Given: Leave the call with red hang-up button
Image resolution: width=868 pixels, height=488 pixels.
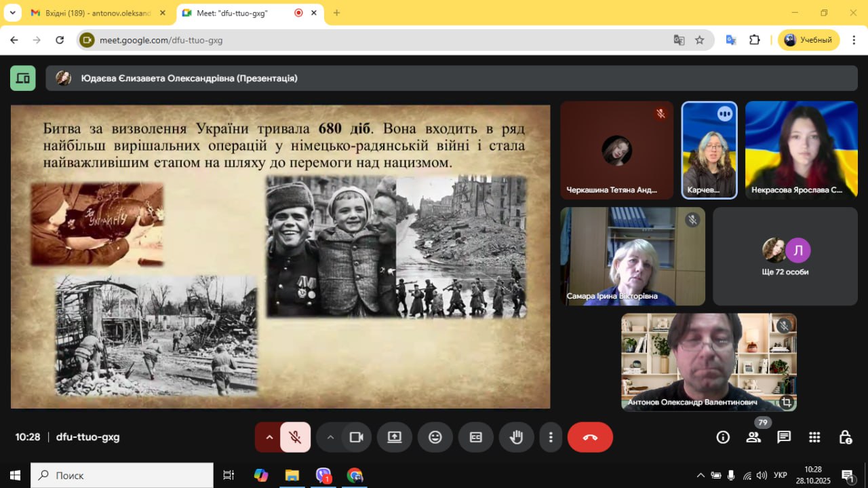Looking at the screenshot, I should click(590, 437).
